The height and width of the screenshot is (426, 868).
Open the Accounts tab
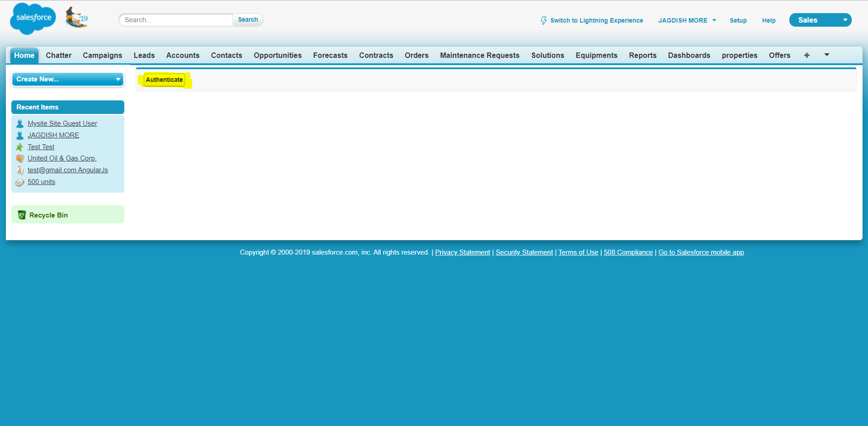click(x=183, y=55)
